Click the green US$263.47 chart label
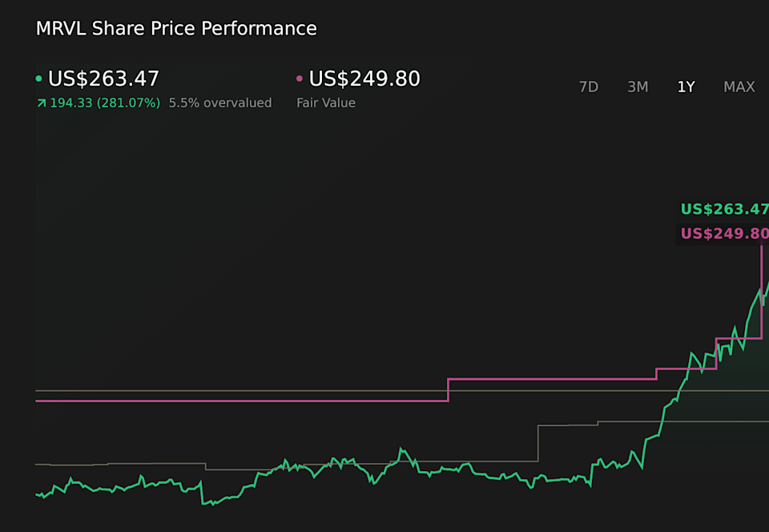Image resolution: width=769 pixels, height=532 pixels. [x=724, y=209]
